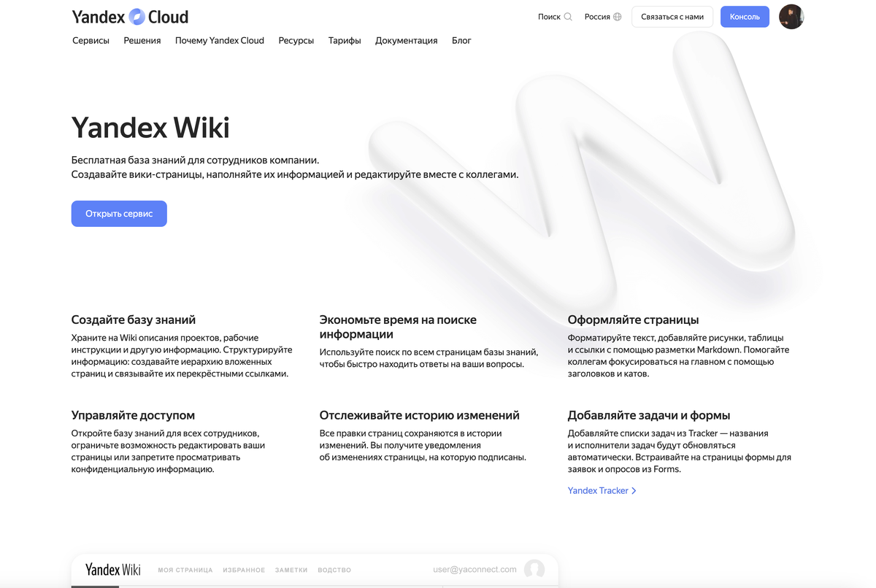Click the Открыть сервис button
876x588 pixels.
(x=118, y=213)
